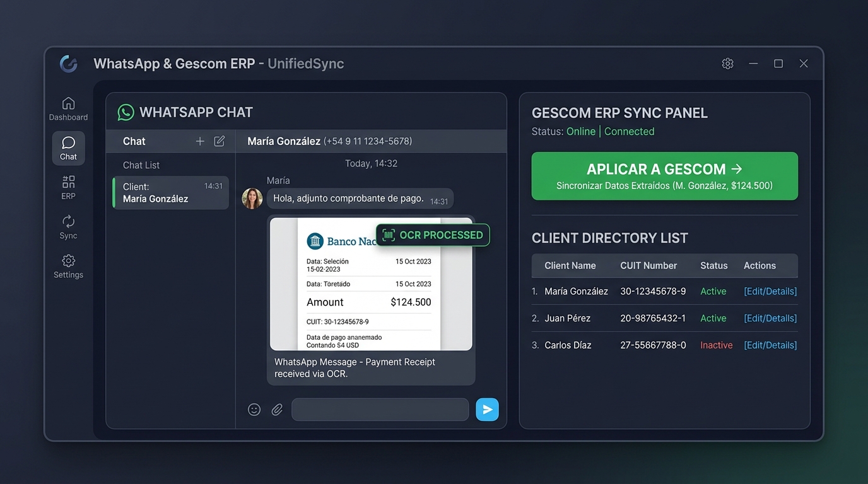868x484 pixels.
Task: Click the Connected status text
Action: click(x=629, y=131)
